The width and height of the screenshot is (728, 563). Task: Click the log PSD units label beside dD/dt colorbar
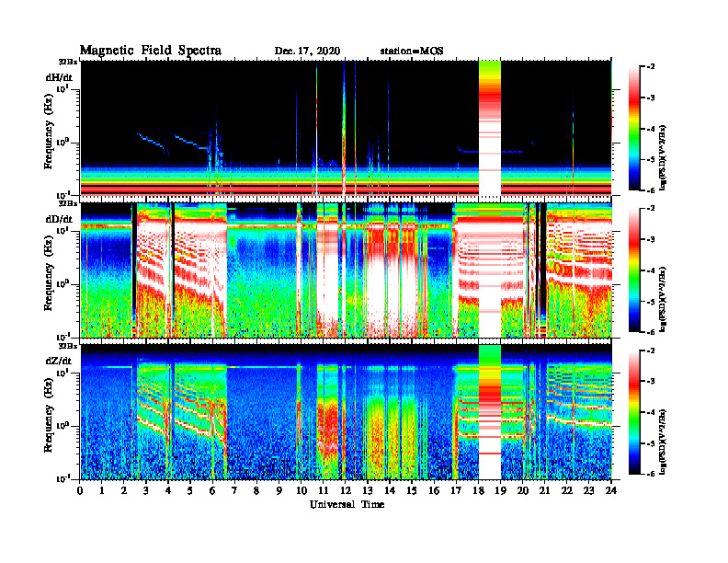pyautogui.click(x=664, y=300)
